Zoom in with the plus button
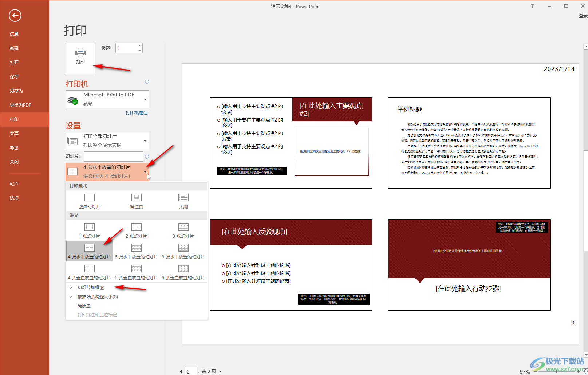This screenshot has width=588, height=375. tap(578, 372)
